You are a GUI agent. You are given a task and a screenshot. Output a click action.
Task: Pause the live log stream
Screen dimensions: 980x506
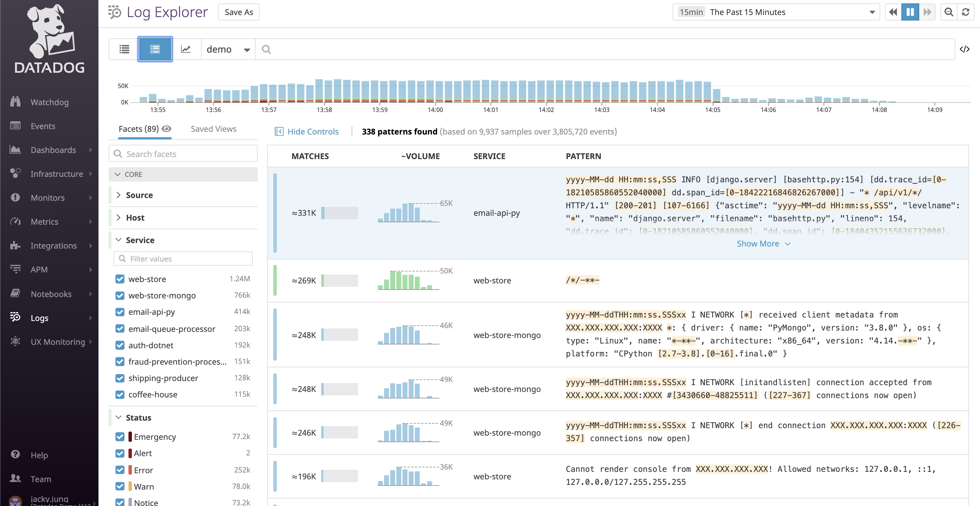pyautogui.click(x=910, y=12)
